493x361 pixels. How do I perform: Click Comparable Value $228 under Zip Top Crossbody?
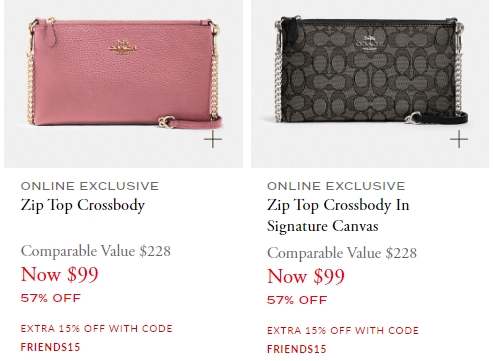coord(96,251)
